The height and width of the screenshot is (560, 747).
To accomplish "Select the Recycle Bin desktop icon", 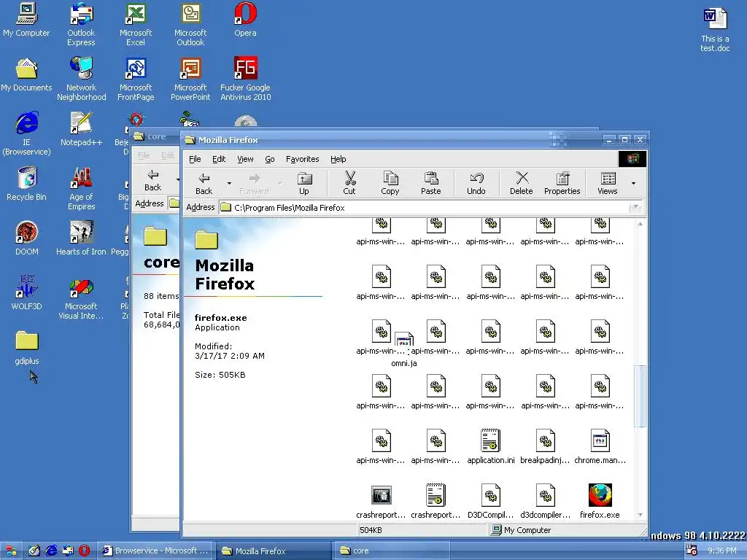I will click(x=26, y=184).
